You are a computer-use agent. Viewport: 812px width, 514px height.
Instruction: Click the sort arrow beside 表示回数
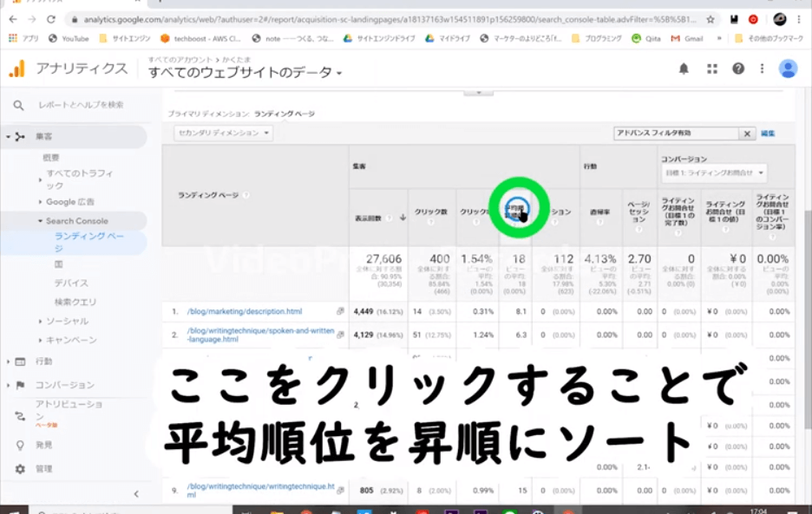[x=403, y=218]
